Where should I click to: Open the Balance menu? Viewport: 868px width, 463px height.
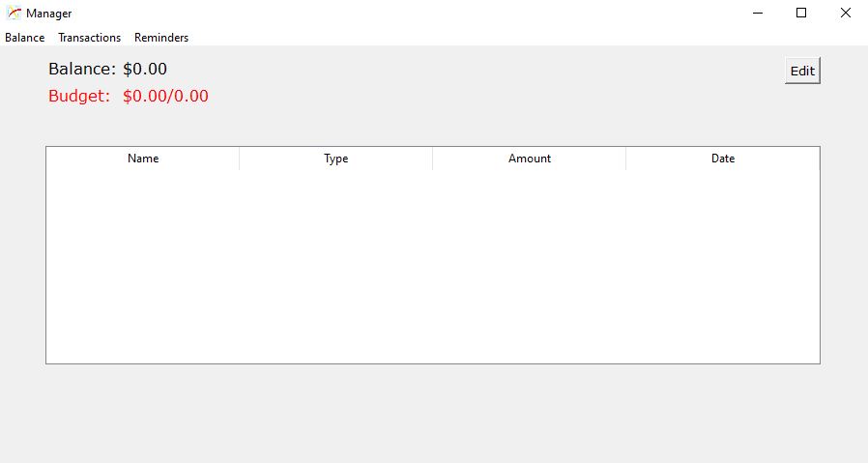[25, 38]
